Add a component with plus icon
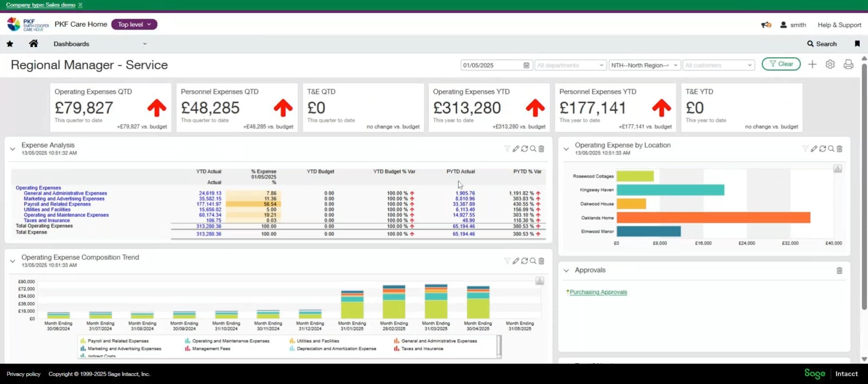The width and height of the screenshot is (868, 384). (812, 64)
